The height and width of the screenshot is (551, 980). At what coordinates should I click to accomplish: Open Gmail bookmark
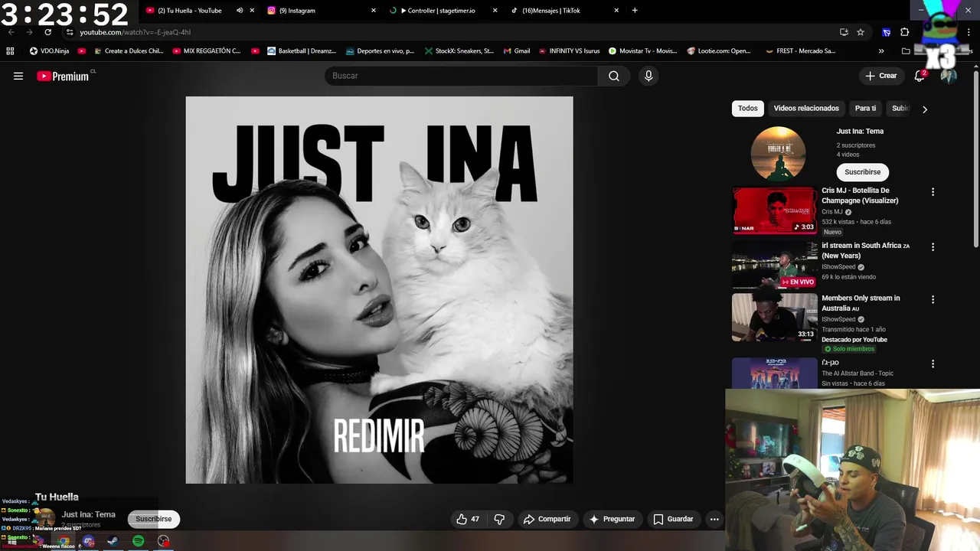click(x=517, y=51)
